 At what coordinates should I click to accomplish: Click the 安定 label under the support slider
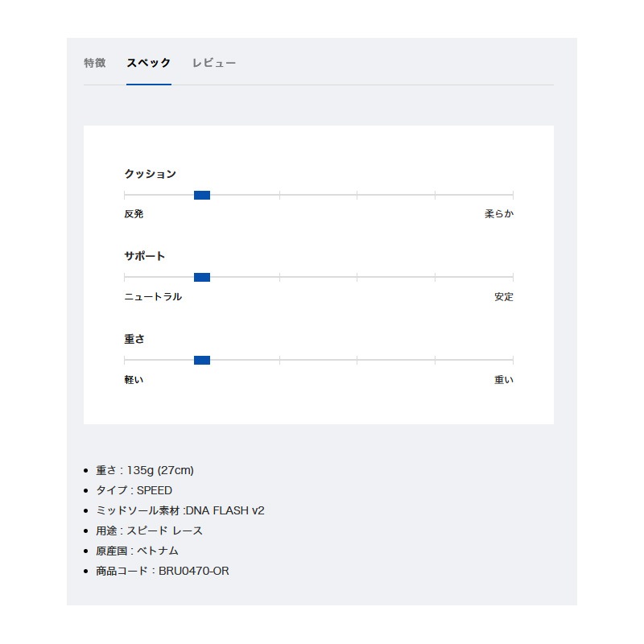point(503,297)
